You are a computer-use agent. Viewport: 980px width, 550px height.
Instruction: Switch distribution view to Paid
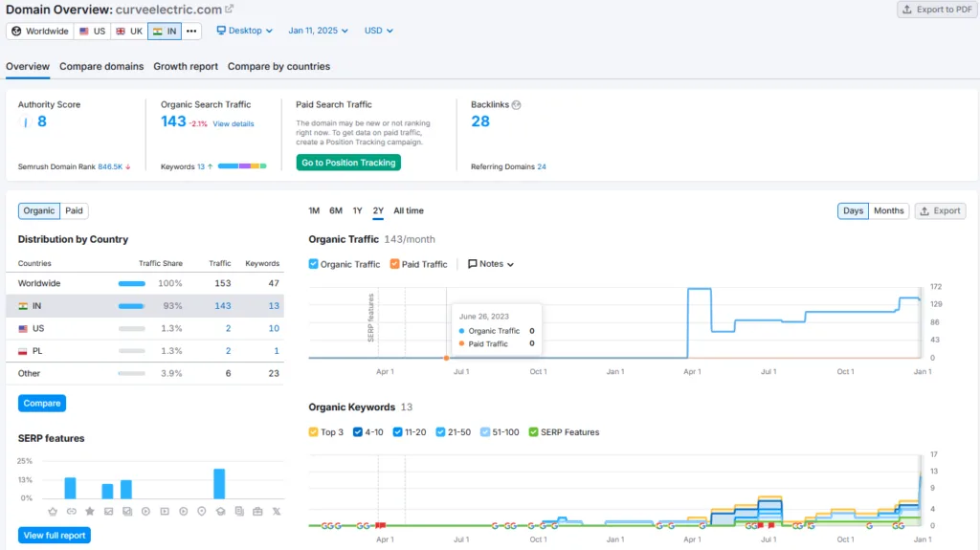tap(74, 210)
